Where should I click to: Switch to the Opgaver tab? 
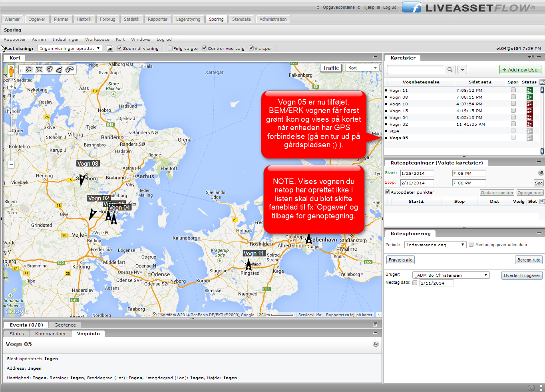37,19
